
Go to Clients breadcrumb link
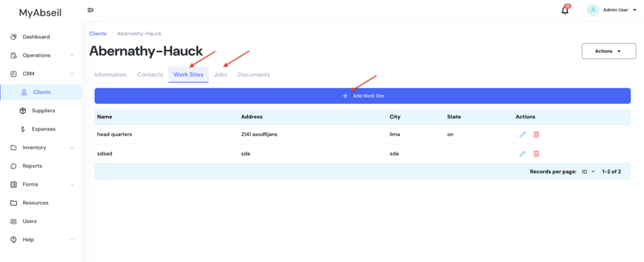tap(97, 33)
